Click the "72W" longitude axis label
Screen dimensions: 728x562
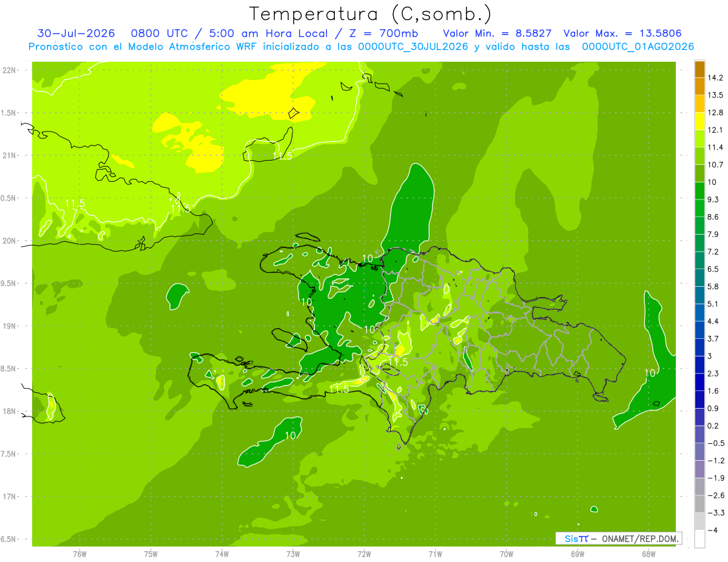pyautogui.click(x=364, y=554)
